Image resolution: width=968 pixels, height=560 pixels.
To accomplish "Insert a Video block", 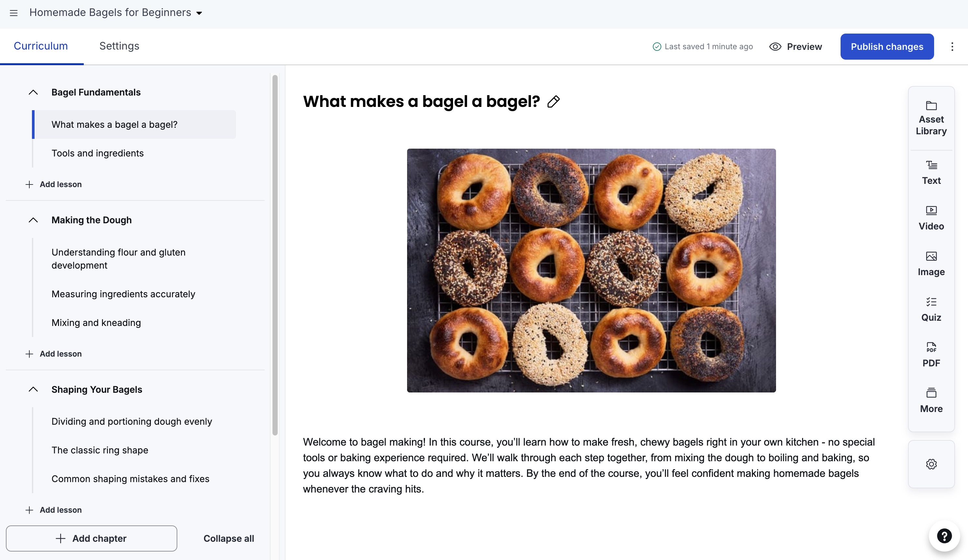I will pos(931,218).
